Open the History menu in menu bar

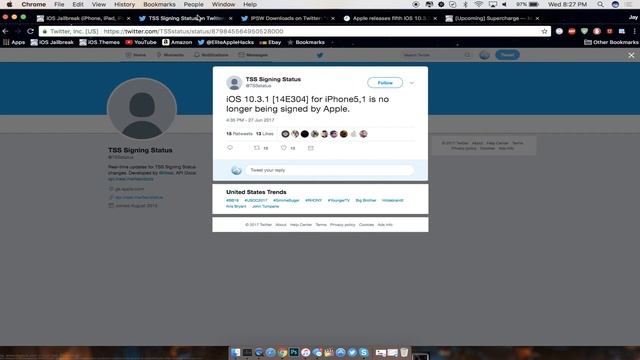click(x=124, y=4)
